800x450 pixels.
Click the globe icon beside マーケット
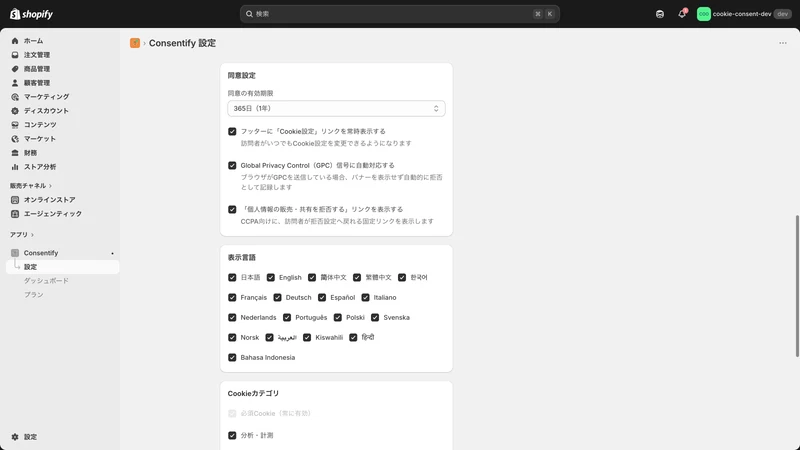[x=15, y=139]
